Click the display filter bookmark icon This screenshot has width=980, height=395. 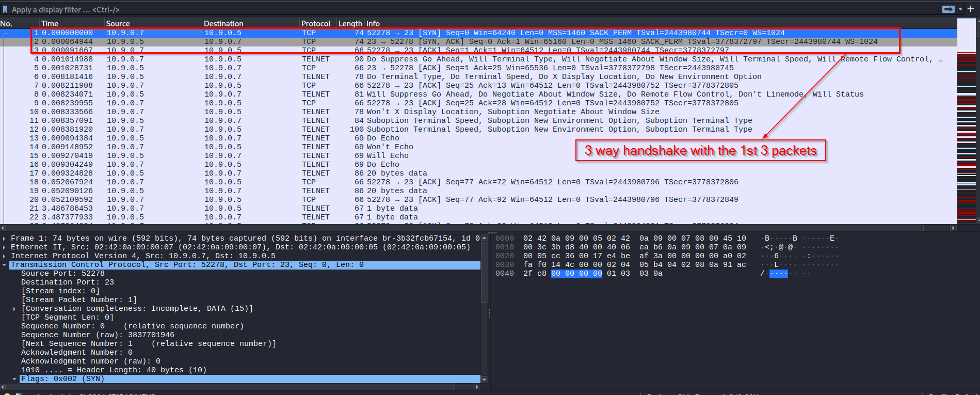click(x=5, y=9)
